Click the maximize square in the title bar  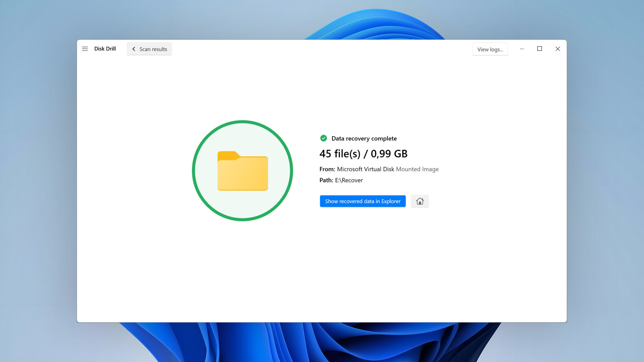tap(540, 49)
